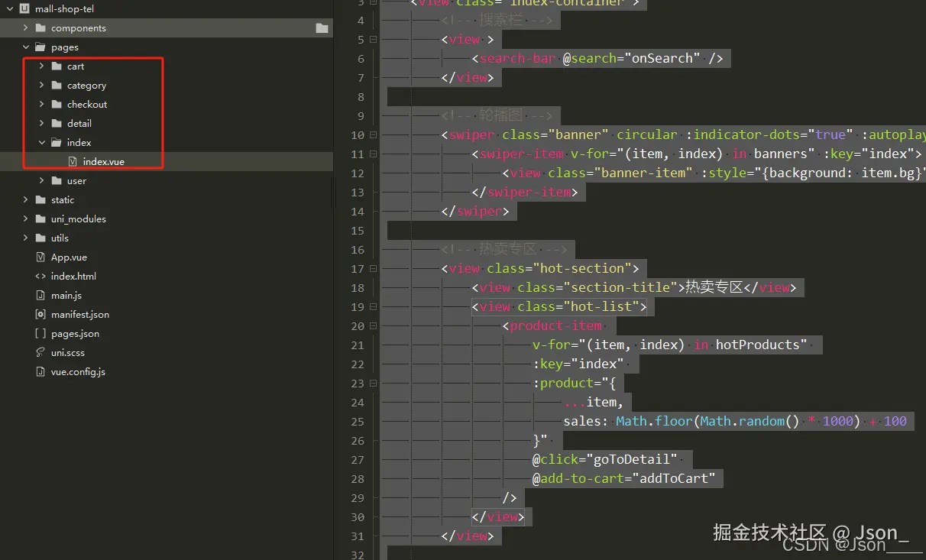Open pages.json in the project tree
926x560 pixels.
(x=75, y=334)
